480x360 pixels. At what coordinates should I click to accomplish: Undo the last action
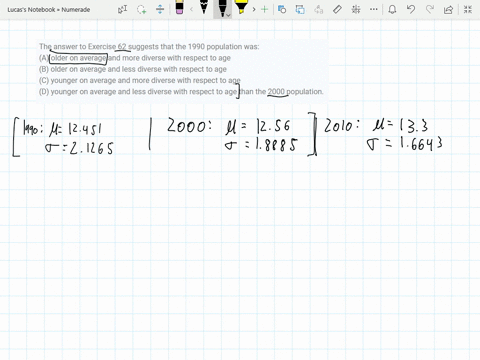click(411, 9)
